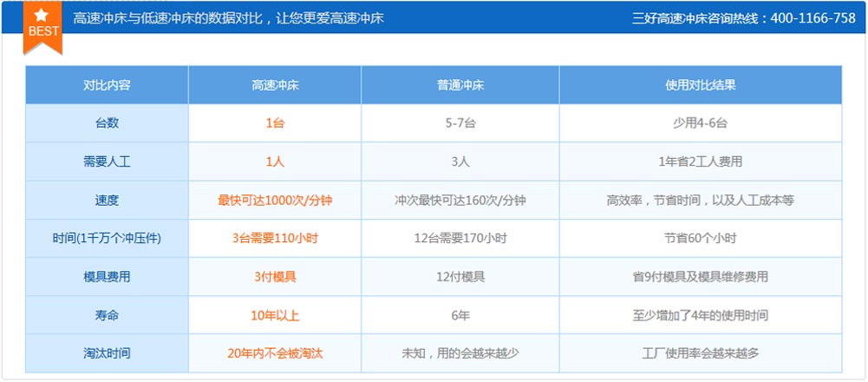Image resolution: width=868 pixels, height=382 pixels.
Task: Click the 最快可达1000次/分钟 cell
Action: coord(275,201)
